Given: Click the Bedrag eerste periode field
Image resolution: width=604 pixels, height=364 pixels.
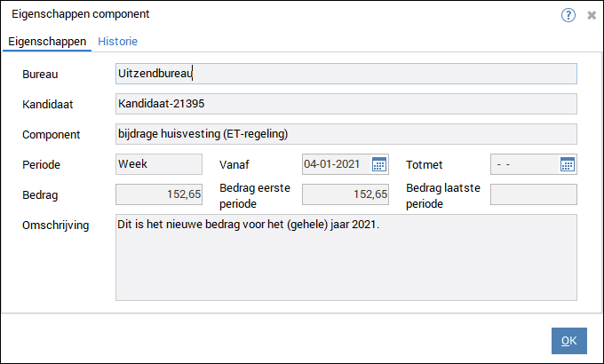Looking at the screenshot, I should click(x=346, y=194).
